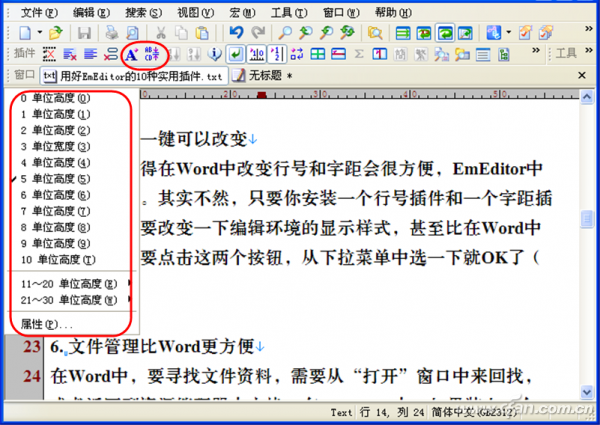Toggle the return-arrow plugin button

click(x=235, y=54)
